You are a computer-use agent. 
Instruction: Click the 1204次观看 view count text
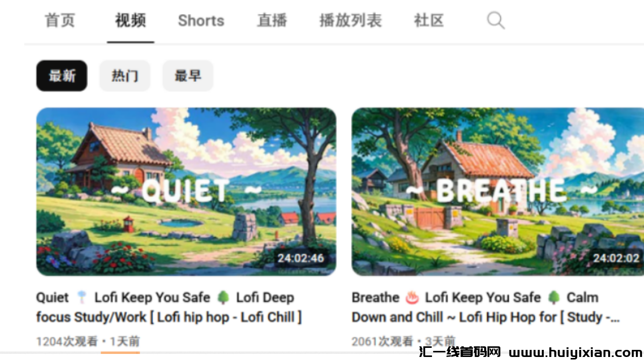coord(67,341)
